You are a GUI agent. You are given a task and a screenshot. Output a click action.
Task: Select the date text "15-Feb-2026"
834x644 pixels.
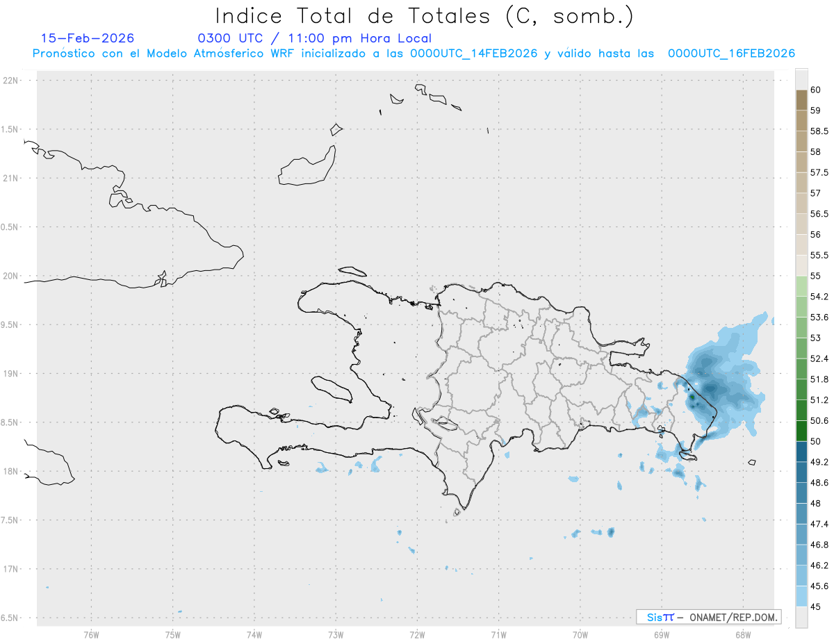[x=88, y=38]
